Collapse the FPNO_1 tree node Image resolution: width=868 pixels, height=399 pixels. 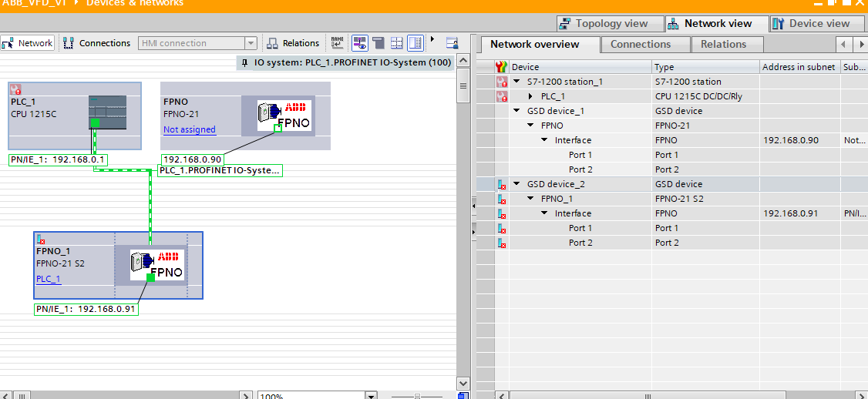(x=531, y=199)
